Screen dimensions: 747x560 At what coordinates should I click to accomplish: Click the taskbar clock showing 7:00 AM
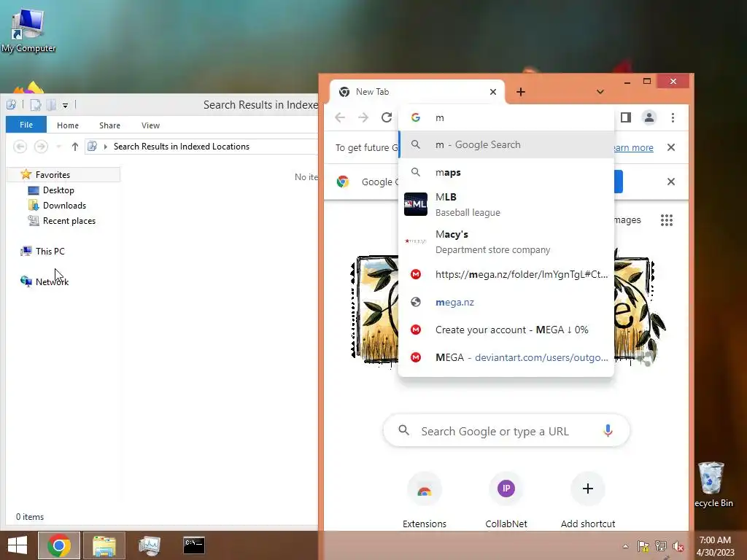point(715,546)
